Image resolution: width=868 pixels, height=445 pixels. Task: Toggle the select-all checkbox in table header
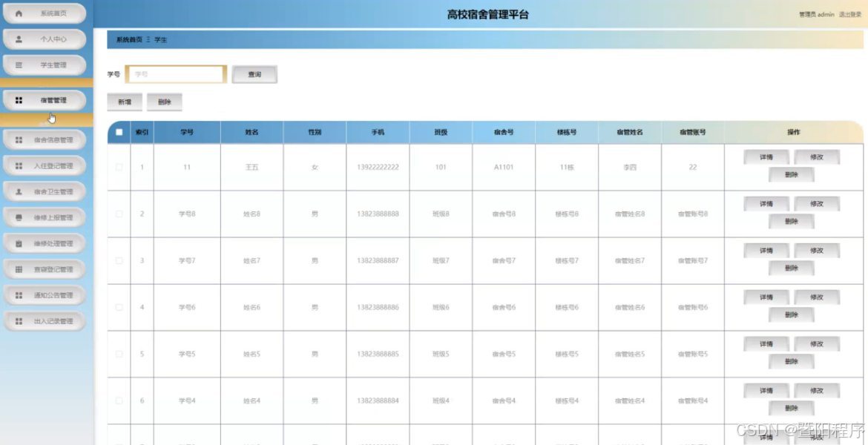(x=119, y=132)
